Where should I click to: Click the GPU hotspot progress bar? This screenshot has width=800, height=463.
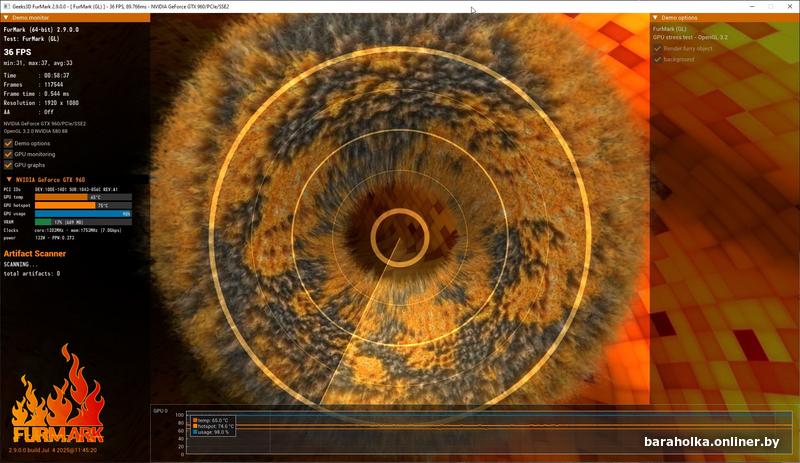83,205
